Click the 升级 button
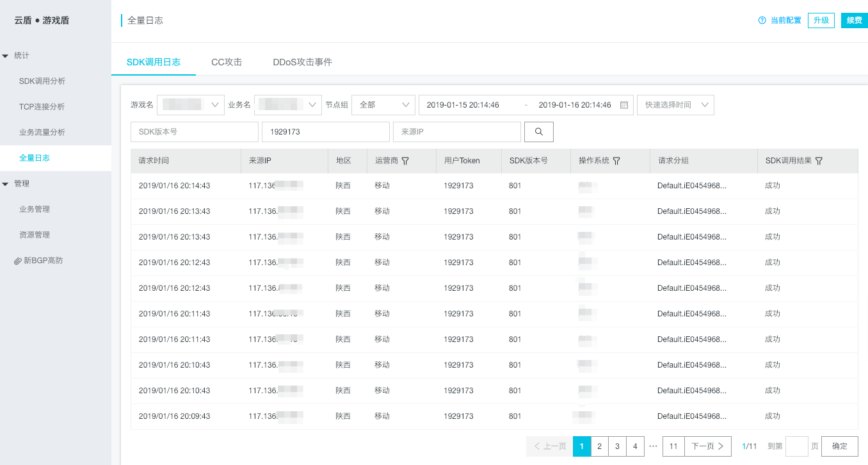The image size is (868, 465). tap(821, 20)
